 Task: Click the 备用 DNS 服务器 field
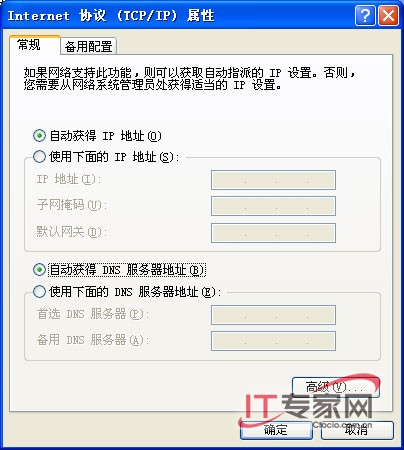point(273,341)
